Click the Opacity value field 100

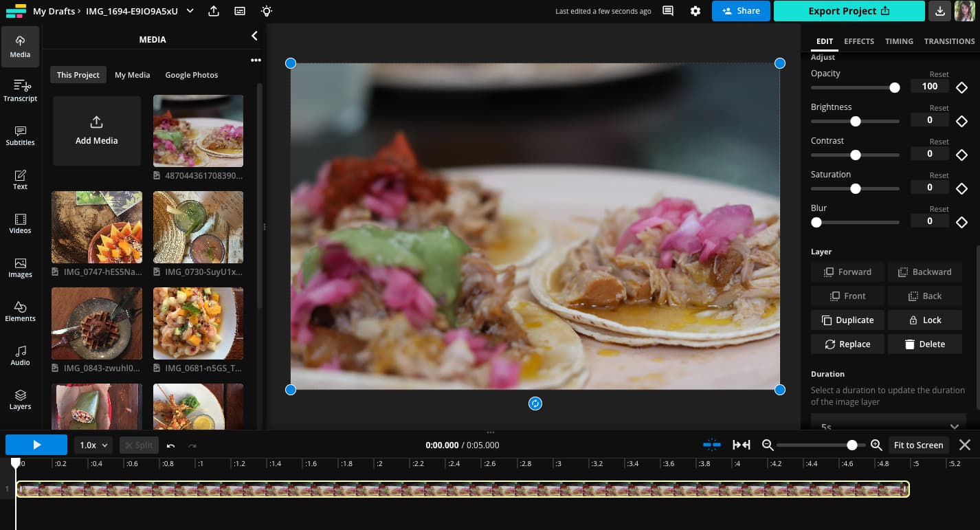[930, 86]
